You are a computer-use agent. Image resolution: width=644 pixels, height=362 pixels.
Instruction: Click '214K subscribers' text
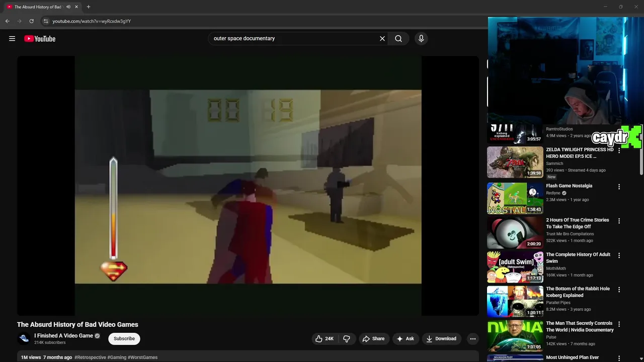tap(50, 343)
